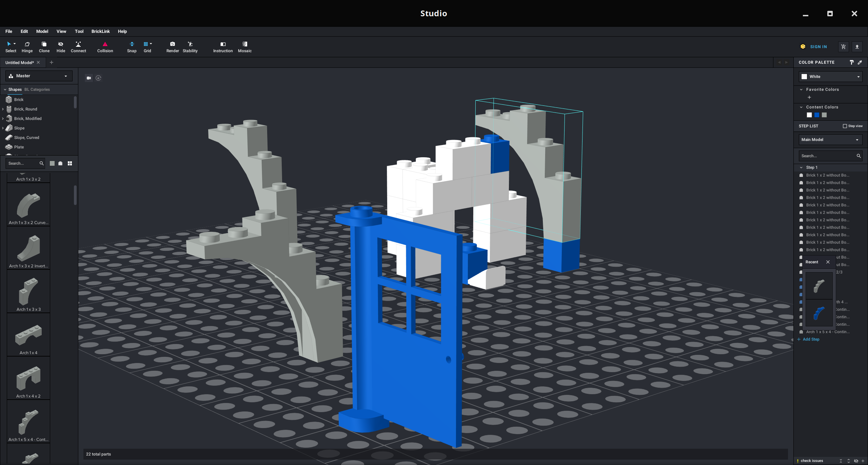Click the search input field

[x=23, y=163]
